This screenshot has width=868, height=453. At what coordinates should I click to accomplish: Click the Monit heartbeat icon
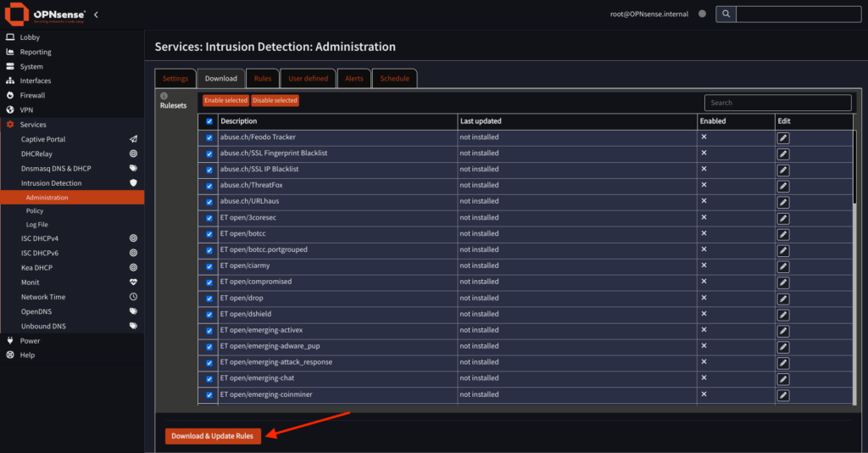point(133,282)
